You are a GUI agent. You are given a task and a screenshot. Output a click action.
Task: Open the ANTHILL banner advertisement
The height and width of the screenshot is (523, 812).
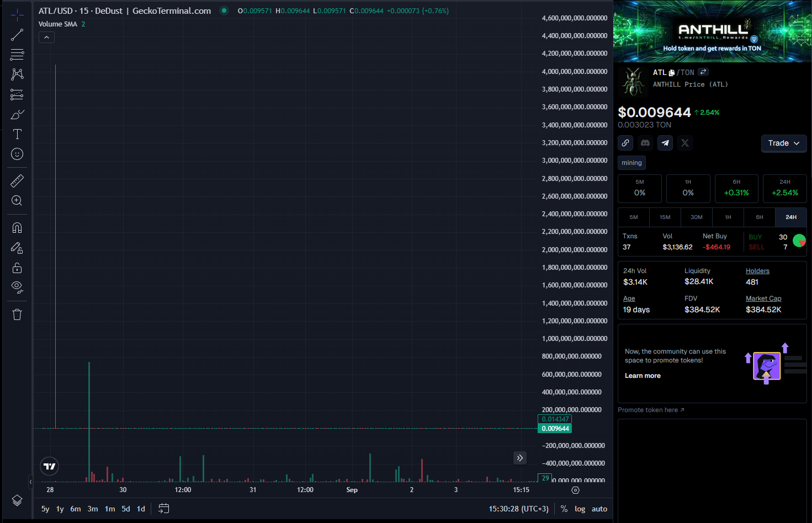click(713, 31)
